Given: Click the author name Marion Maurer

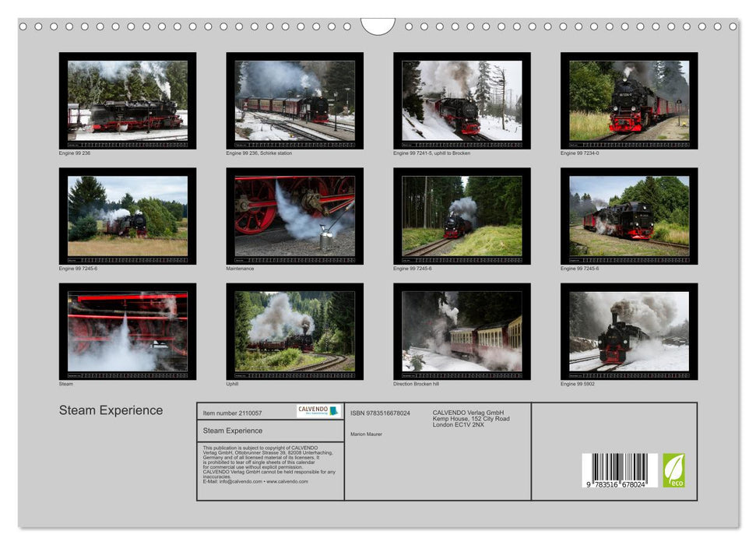Looking at the screenshot, I should 366,434.
